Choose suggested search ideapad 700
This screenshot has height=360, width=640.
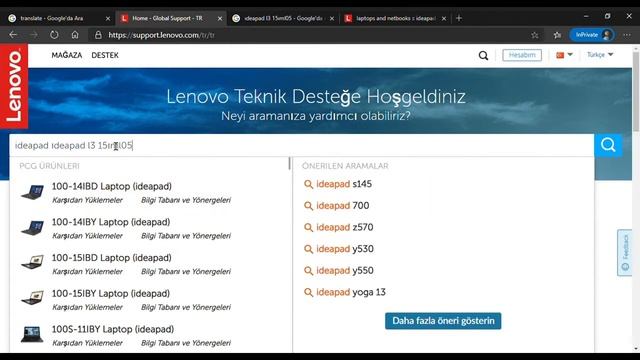337,206
